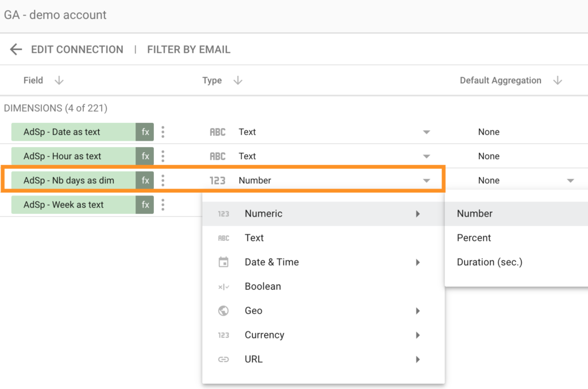Sort by Type column arrow

(238, 80)
